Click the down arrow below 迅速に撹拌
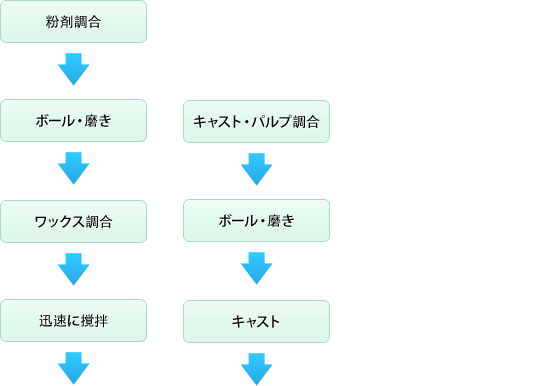The image size is (540, 386). 73,368
